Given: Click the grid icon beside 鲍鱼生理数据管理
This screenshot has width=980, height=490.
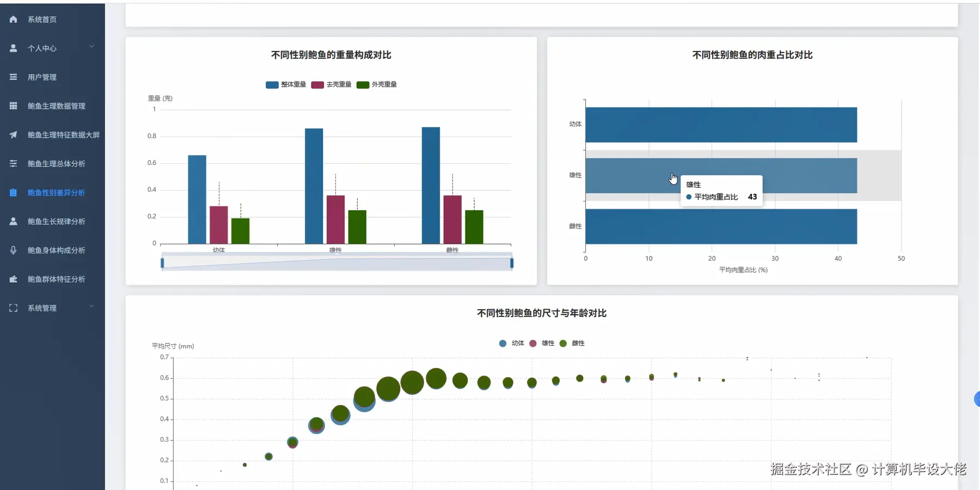Looking at the screenshot, I should click(x=14, y=106).
